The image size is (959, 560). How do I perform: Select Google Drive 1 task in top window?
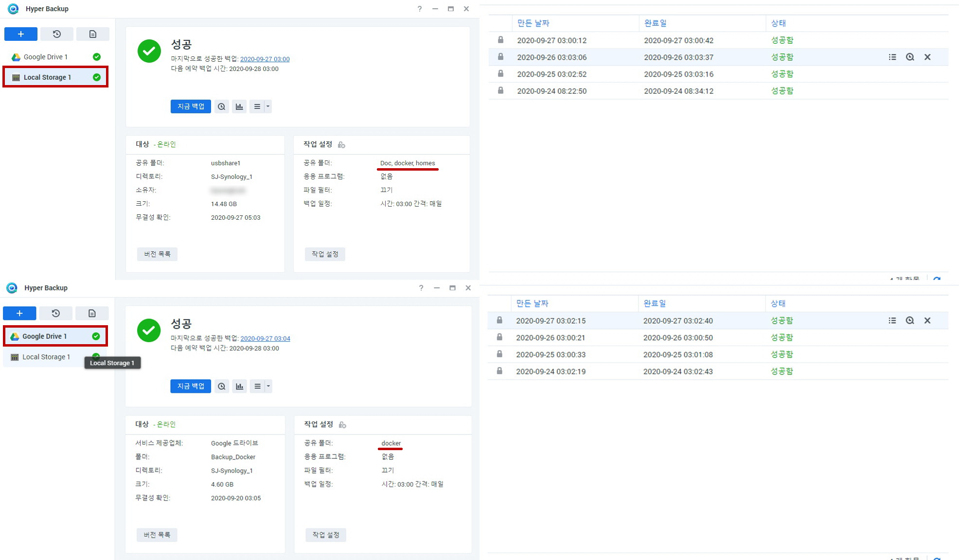click(x=46, y=57)
